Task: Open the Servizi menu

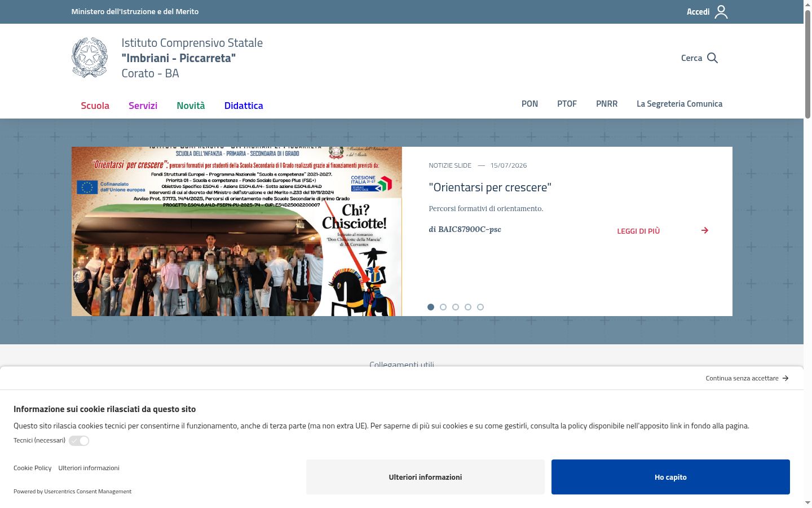Action: (x=143, y=106)
